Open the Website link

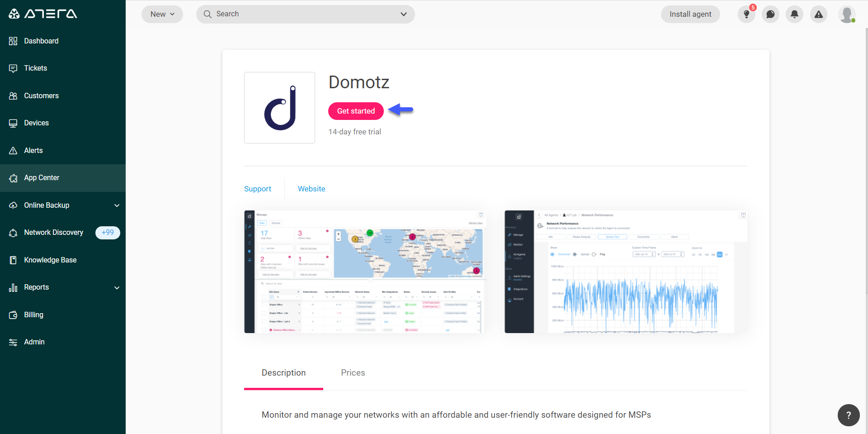pyautogui.click(x=311, y=189)
